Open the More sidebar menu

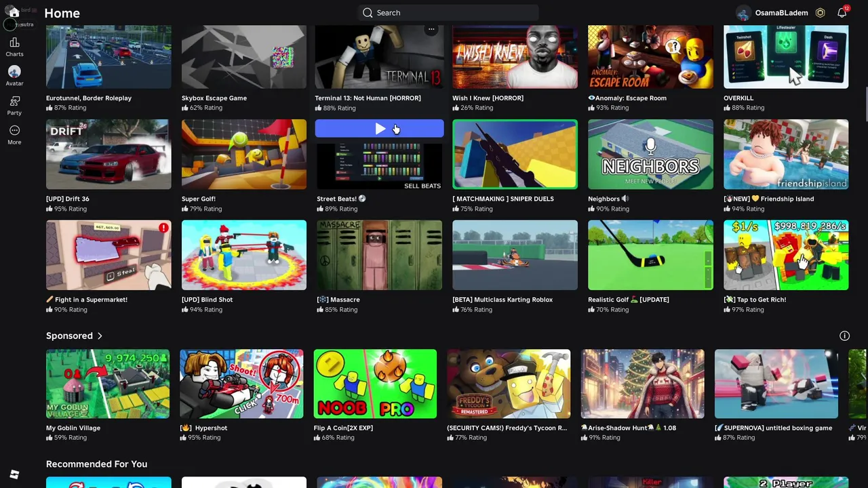(x=14, y=135)
